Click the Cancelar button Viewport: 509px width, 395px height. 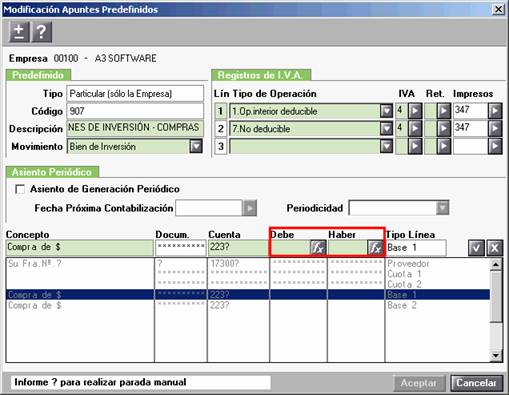pyautogui.click(x=476, y=383)
